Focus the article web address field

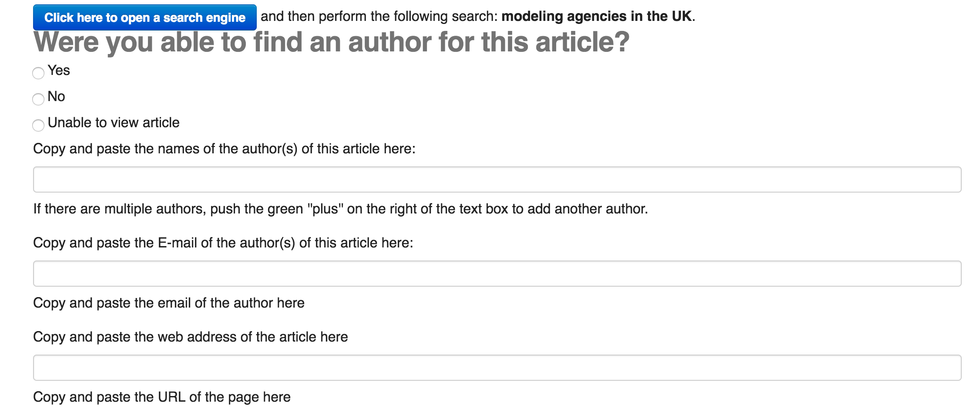click(x=497, y=368)
